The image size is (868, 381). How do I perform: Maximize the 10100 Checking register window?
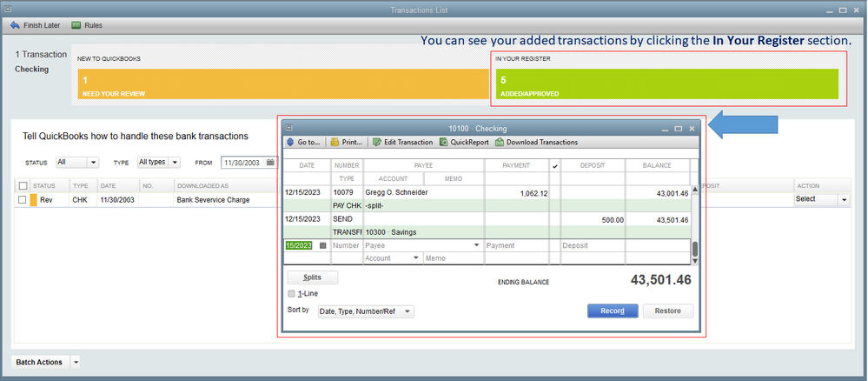[x=679, y=129]
